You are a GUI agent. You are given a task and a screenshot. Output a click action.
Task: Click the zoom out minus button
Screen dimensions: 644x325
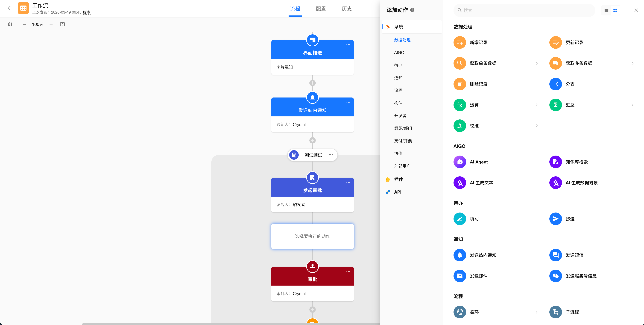pos(24,24)
